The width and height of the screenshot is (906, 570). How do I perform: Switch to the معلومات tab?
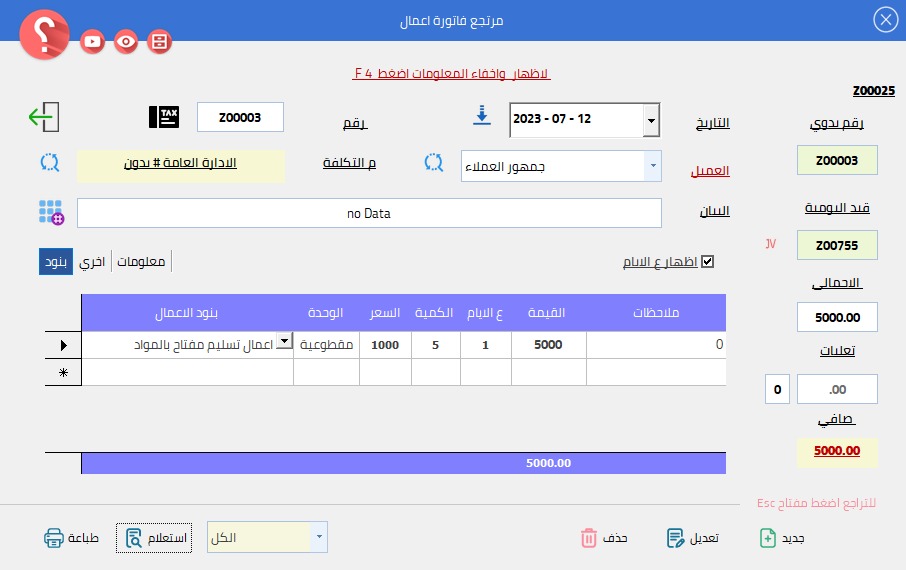tap(141, 262)
